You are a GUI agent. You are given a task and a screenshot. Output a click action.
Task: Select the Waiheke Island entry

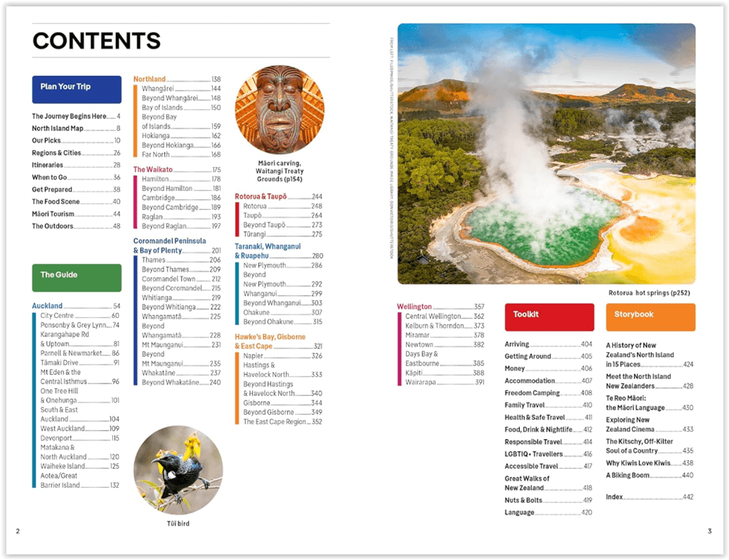(63, 466)
